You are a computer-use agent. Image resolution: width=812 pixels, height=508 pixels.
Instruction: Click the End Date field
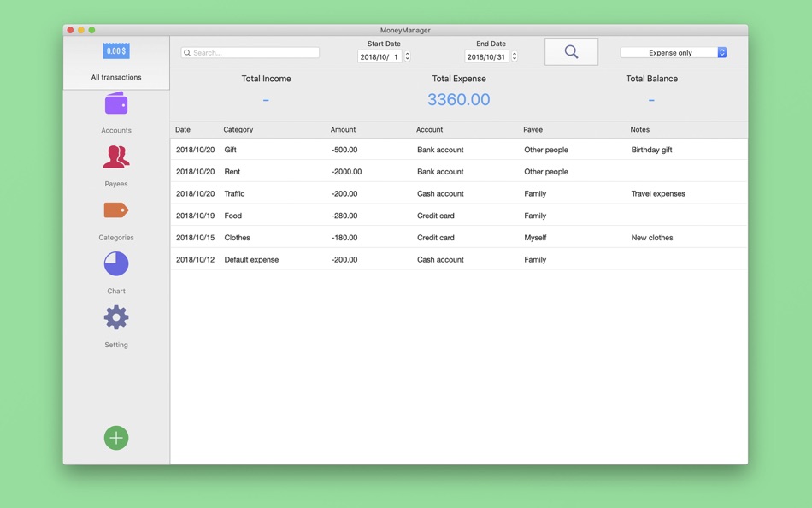coord(486,56)
